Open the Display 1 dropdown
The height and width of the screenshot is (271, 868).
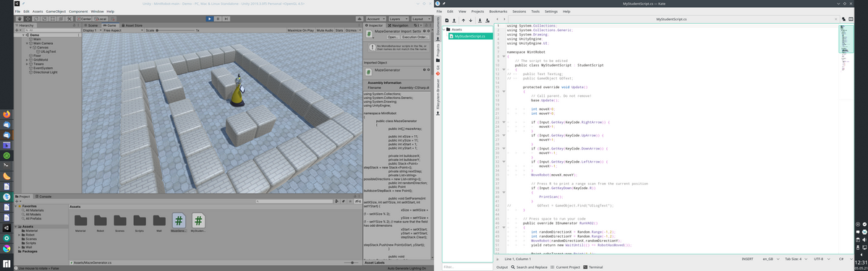93,30
